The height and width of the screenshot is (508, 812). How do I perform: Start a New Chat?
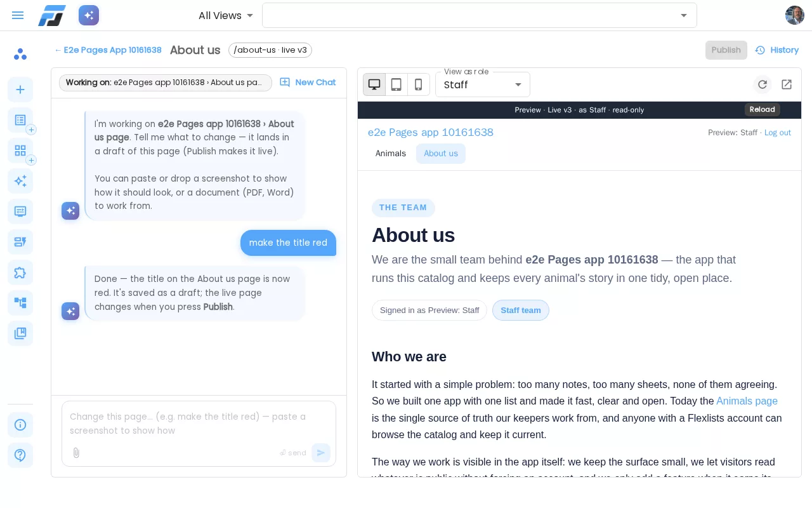pyautogui.click(x=308, y=83)
